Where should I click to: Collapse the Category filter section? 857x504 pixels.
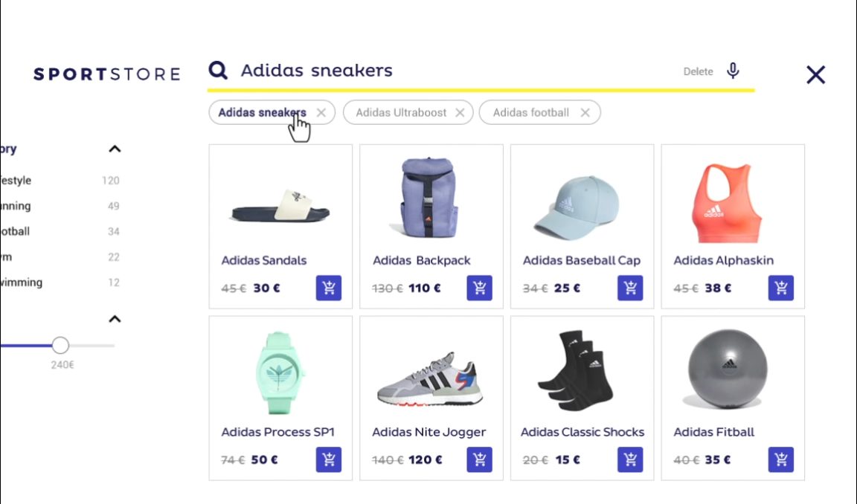[x=115, y=149]
